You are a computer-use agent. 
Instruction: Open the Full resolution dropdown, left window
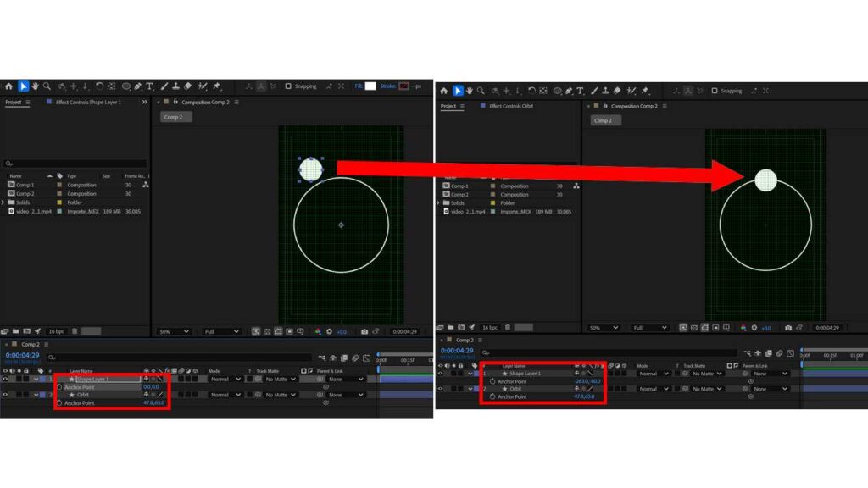coord(221,331)
